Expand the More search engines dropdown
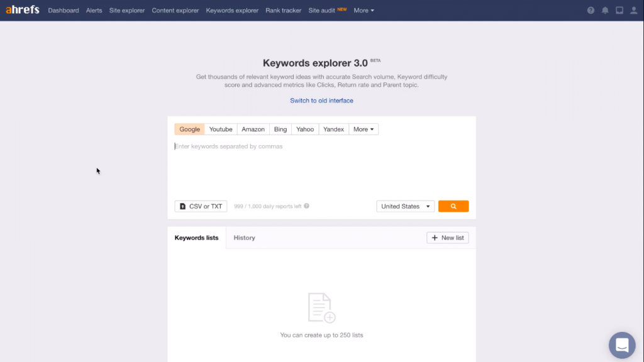This screenshot has width=644, height=362. point(364,129)
